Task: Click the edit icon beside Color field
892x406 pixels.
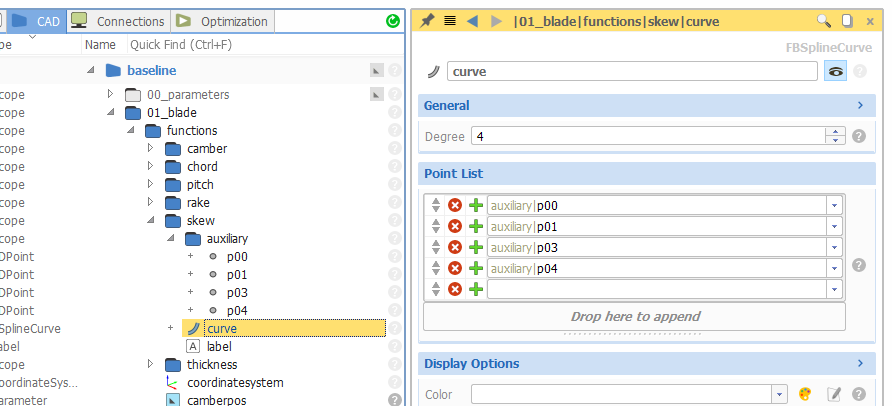Action: pyautogui.click(x=835, y=395)
